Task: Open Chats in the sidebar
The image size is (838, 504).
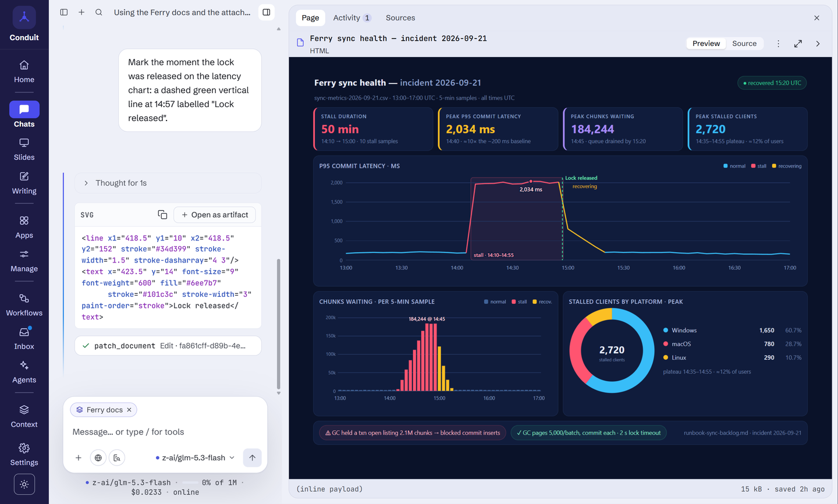Action: (24, 115)
